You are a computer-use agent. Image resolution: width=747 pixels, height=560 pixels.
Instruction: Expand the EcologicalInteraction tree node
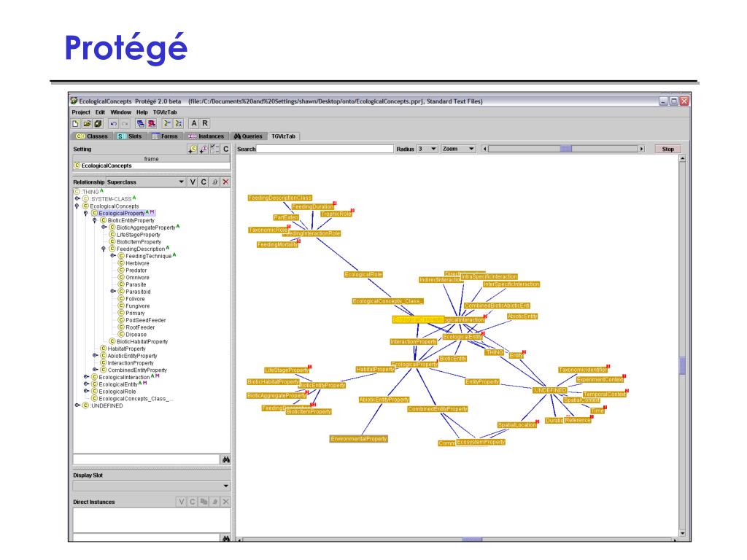tap(86, 377)
